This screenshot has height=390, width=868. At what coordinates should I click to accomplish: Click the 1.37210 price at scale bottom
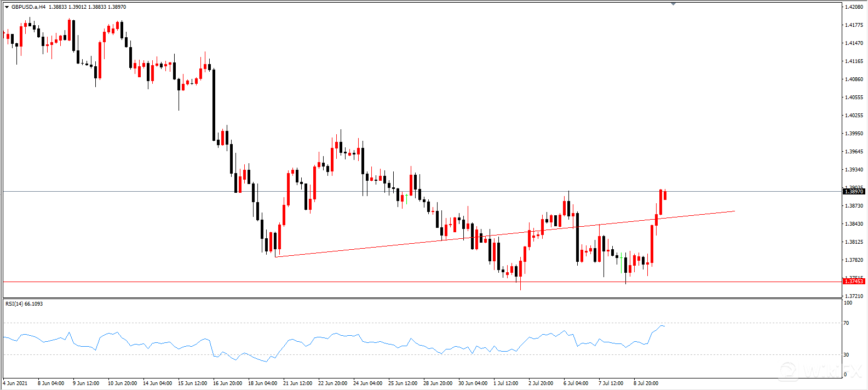(854, 296)
